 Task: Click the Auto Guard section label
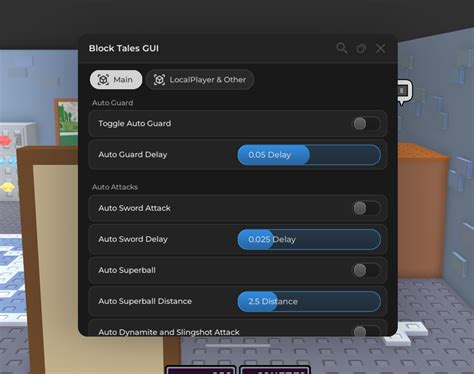pos(113,103)
